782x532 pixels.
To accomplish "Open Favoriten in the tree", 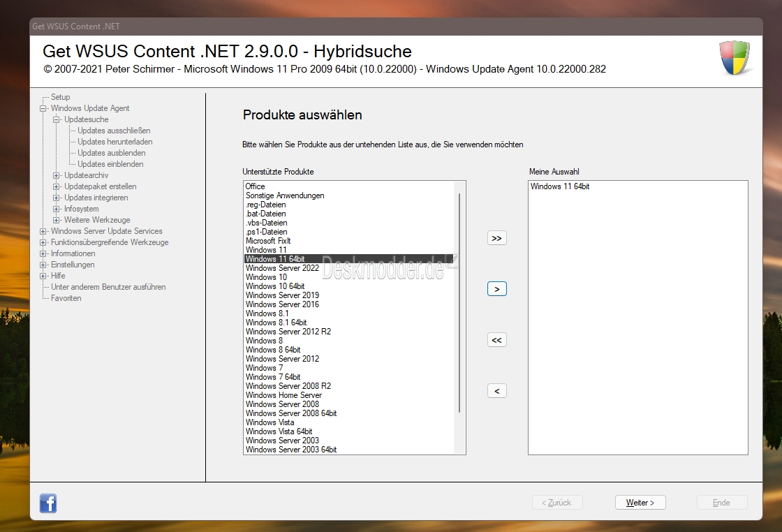I will pos(66,298).
